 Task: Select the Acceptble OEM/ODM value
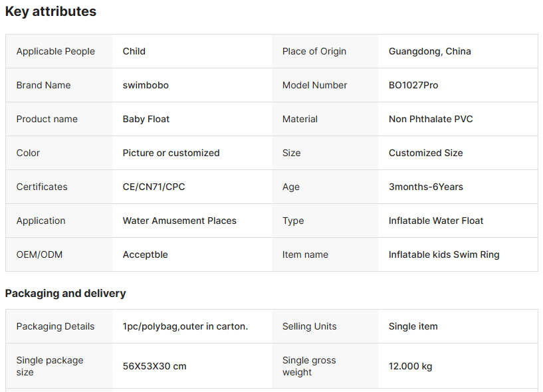coord(145,254)
